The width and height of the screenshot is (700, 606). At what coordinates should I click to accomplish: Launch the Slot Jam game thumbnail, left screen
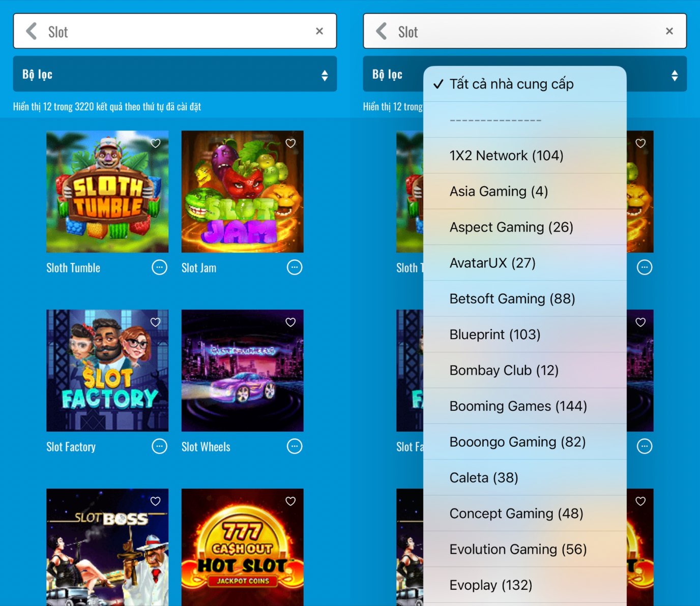pyautogui.click(x=243, y=192)
